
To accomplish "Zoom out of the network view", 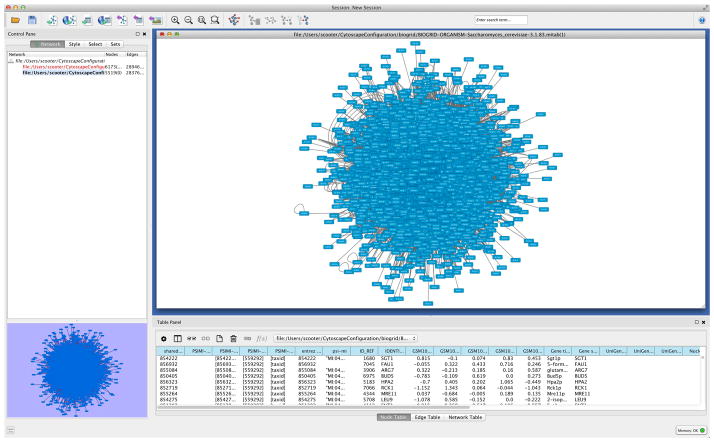I will (188, 20).
